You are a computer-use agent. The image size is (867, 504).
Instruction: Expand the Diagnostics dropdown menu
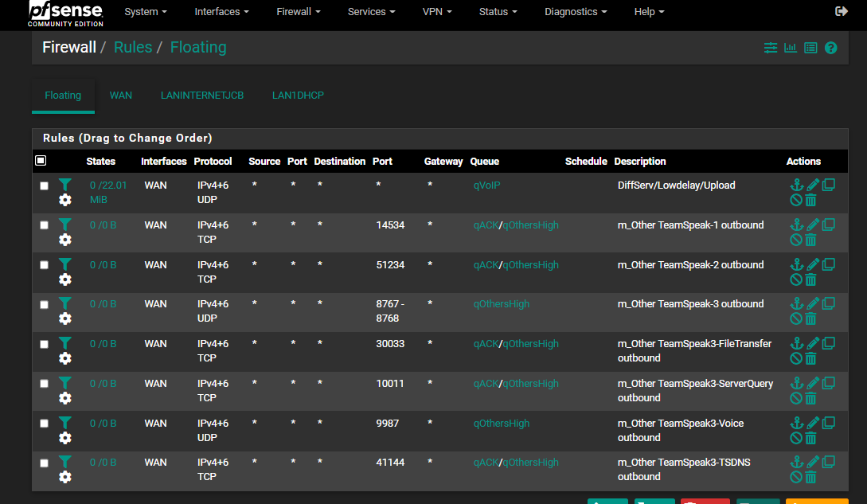tap(575, 12)
